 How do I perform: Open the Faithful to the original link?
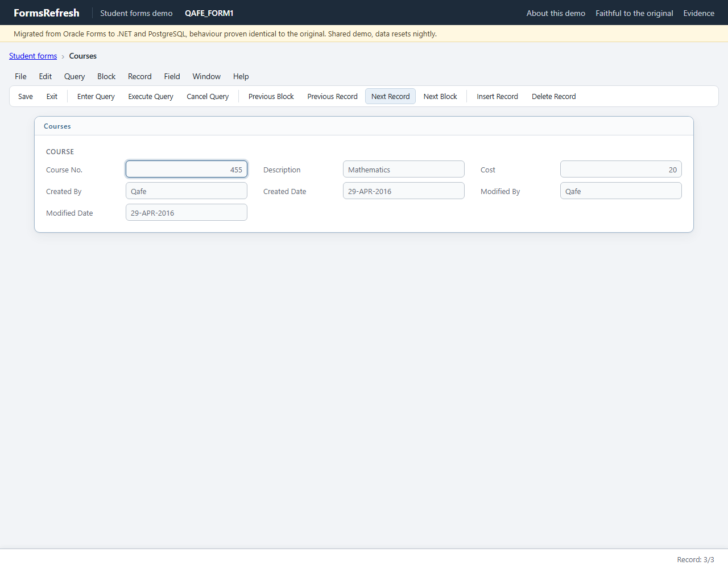(x=634, y=13)
